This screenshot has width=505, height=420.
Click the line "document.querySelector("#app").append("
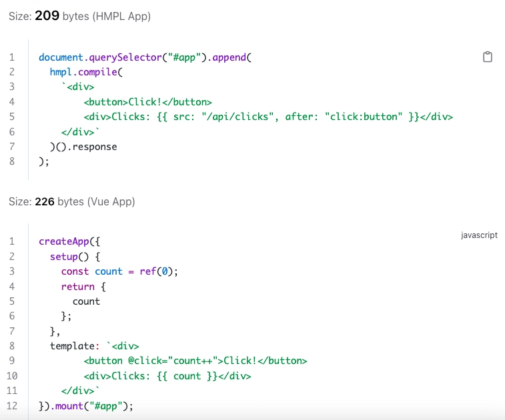click(x=145, y=57)
